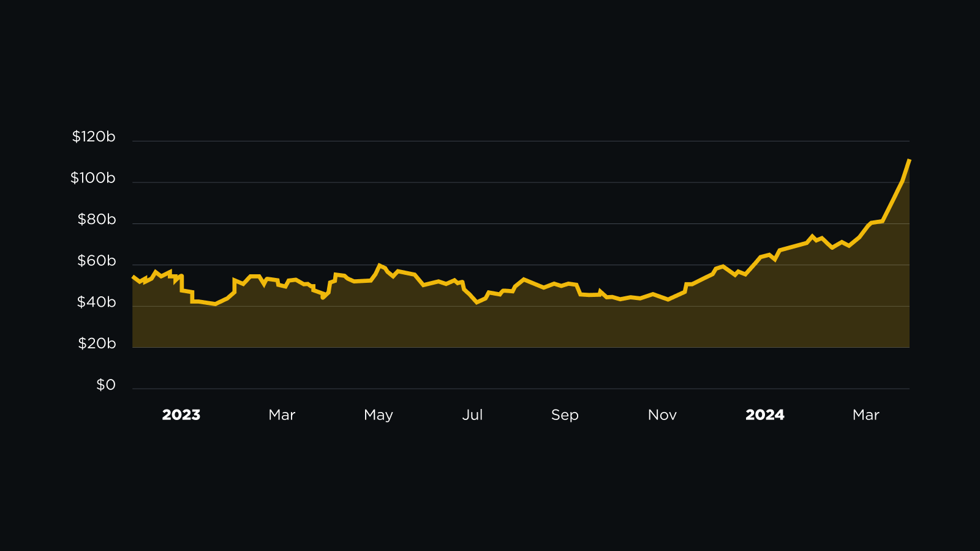Select the Mar label on the left
This screenshot has width=980, height=551.
(282, 415)
